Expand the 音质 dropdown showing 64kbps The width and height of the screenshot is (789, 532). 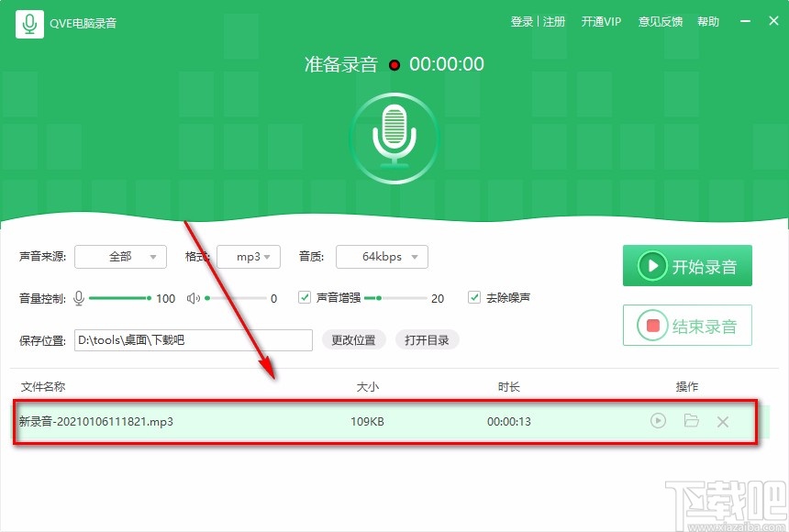point(382,257)
